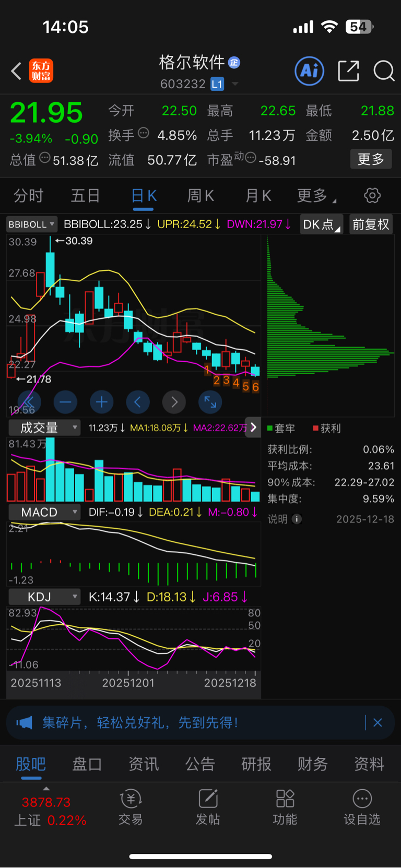
Task: Tap the 更多 quote details button
Action: click(371, 159)
